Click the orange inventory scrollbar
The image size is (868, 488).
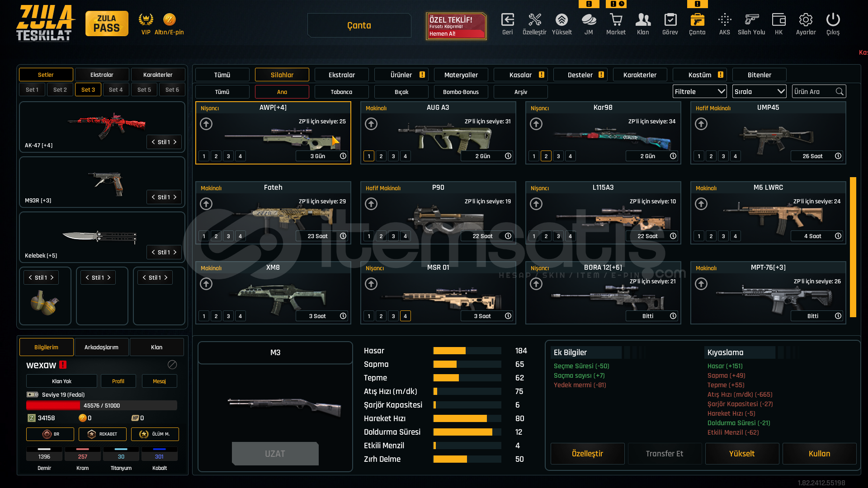pos(853,247)
